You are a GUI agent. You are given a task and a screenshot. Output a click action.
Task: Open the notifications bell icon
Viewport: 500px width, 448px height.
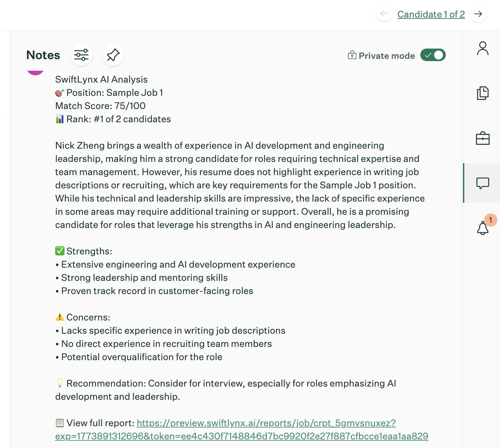tap(482, 228)
